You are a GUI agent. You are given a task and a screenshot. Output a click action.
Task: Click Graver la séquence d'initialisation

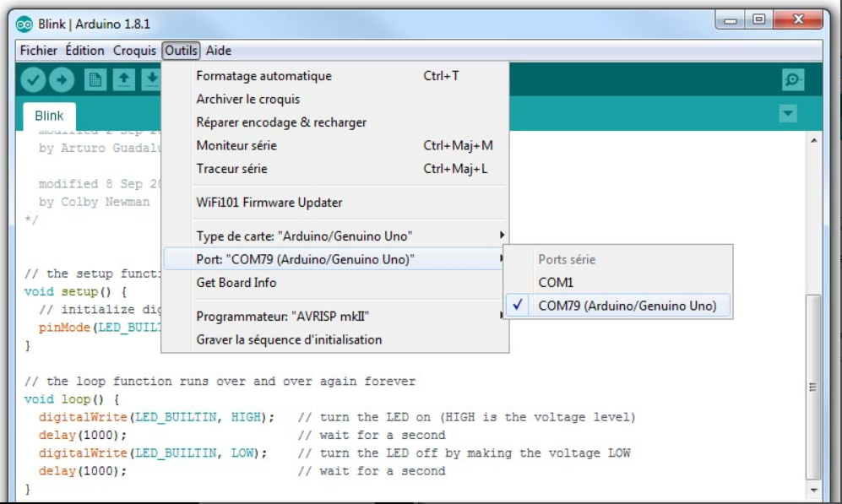point(289,339)
